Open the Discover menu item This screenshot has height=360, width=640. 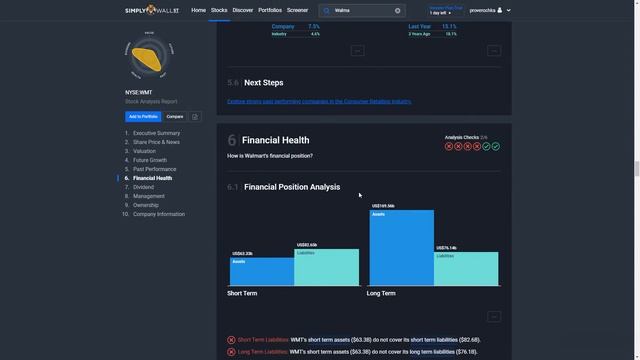click(243, 10)
